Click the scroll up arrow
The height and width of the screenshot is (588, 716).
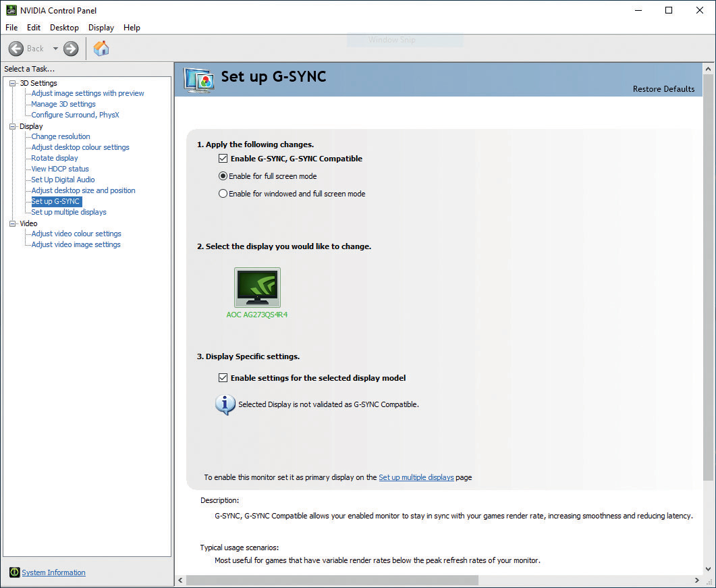tap(708, 69)
